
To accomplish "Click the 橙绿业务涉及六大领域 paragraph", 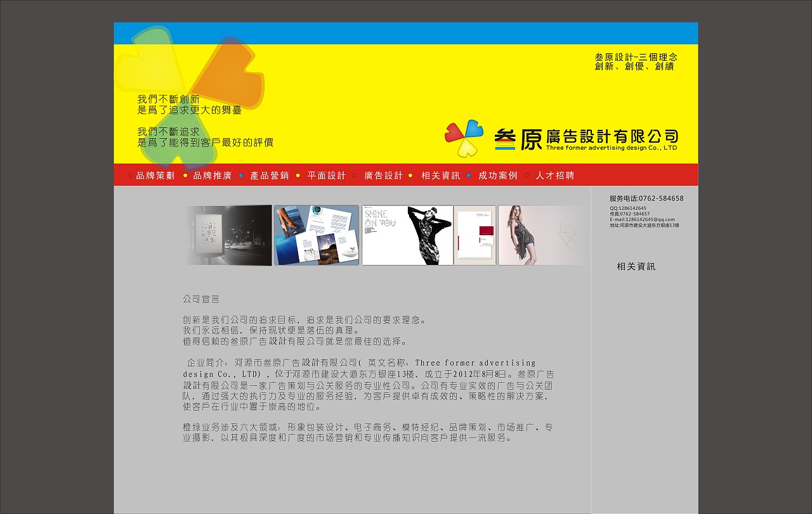I will tap(369, 432).
